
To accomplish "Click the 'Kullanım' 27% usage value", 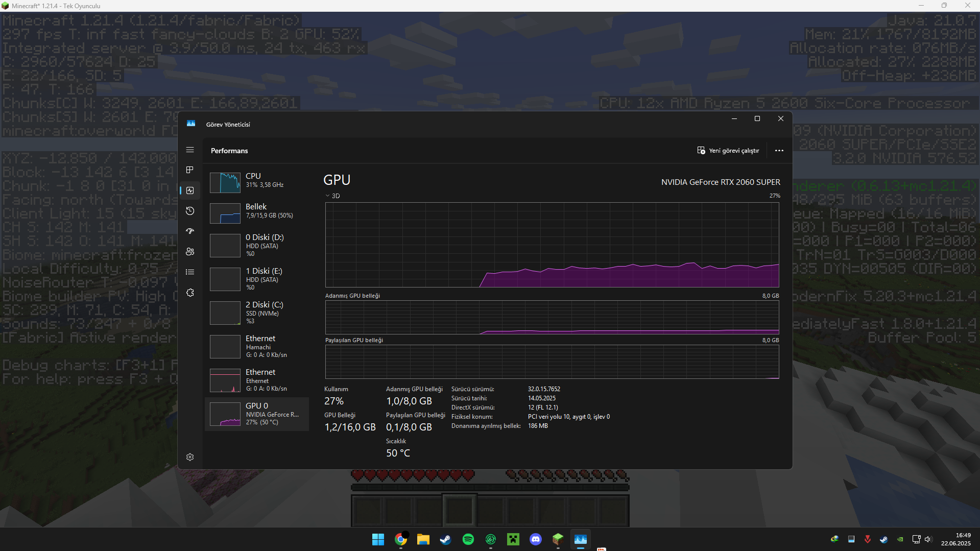I will (x=334, y=401).
